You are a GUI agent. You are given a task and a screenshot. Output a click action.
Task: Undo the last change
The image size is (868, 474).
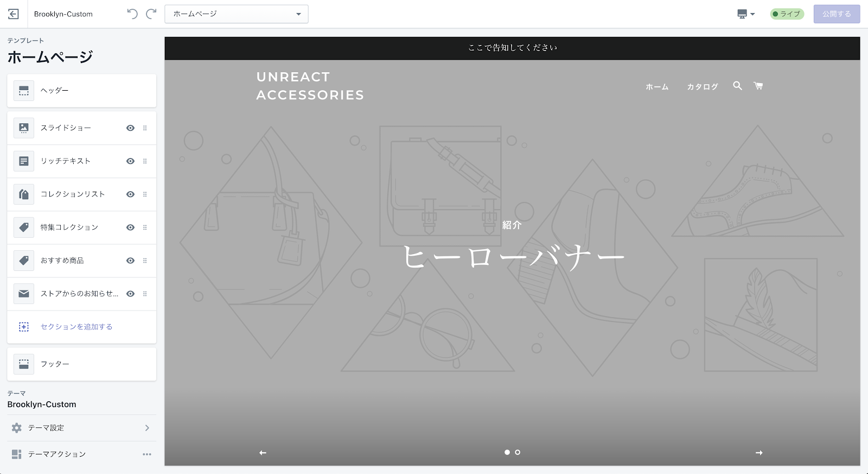click(132, 14)
